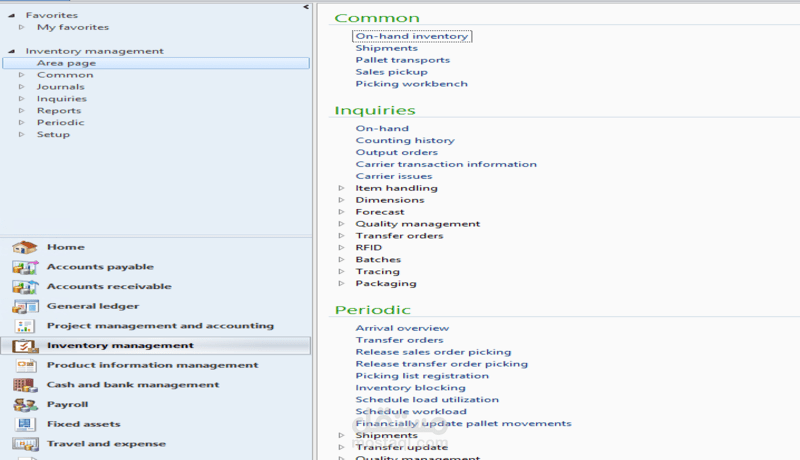
Task: Select Area page in navigation tree
Action: 156,63
